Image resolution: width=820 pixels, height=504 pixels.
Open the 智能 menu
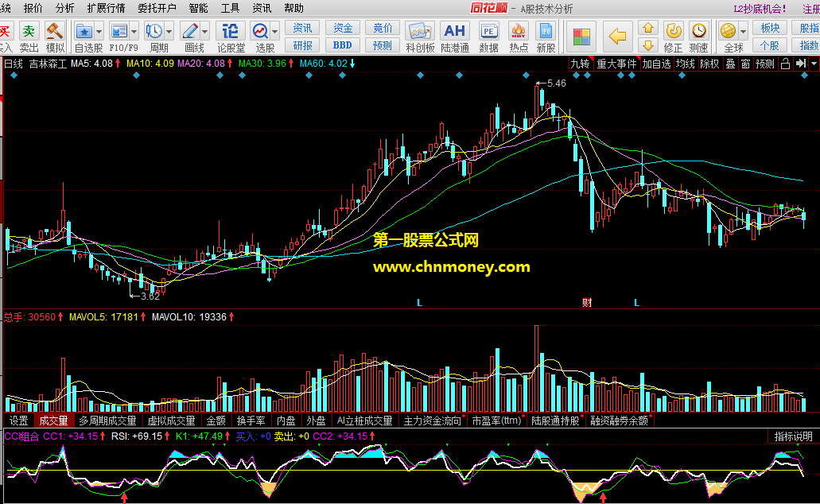click(198, 9)
